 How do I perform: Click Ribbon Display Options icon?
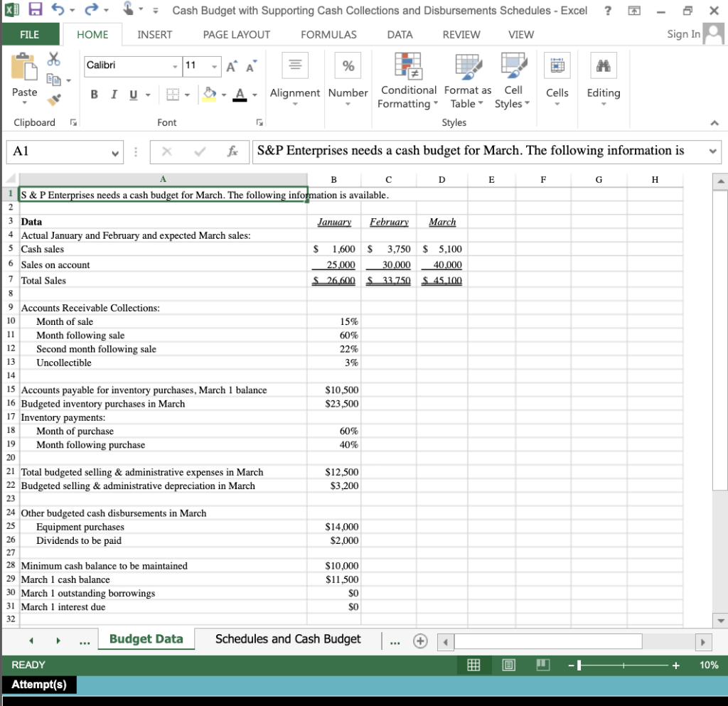click(634, 10)
